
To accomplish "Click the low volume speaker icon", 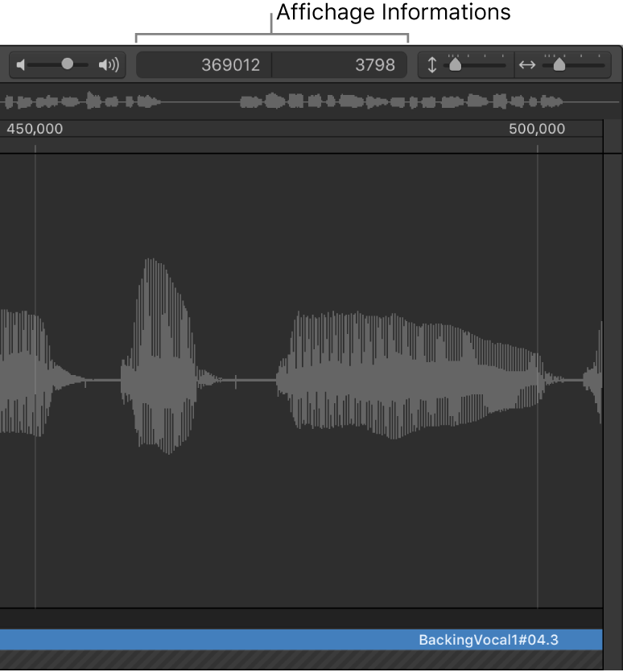I will (21, 65).
